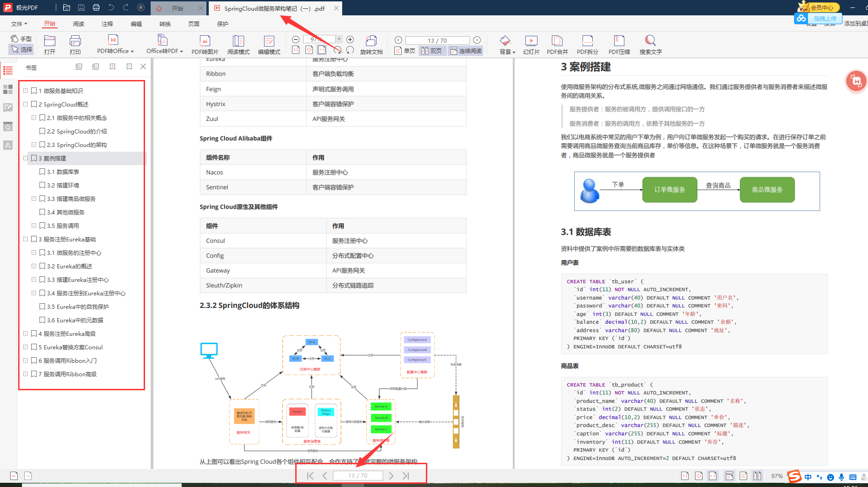Open the 页面 ribbon tab
This screenshot has width=868, height=487.
(194, 24)
